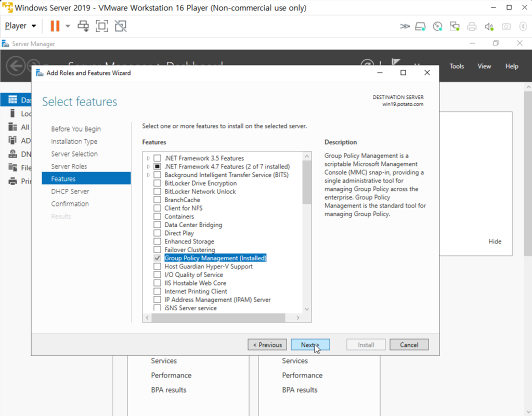Go to DHCP Server wizard step
Image resolution: width=532 pixels, height=416 pixels.
70,191
